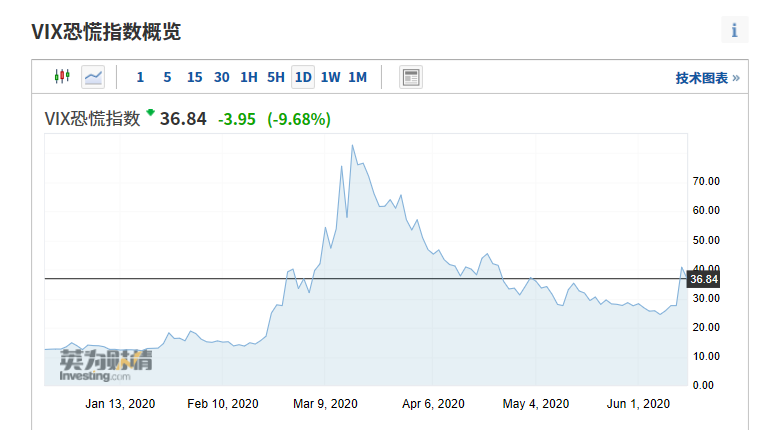Switch to 5H interval
Image resolution: width=757 pixels, height=430 pixels.
coord(276,77)
